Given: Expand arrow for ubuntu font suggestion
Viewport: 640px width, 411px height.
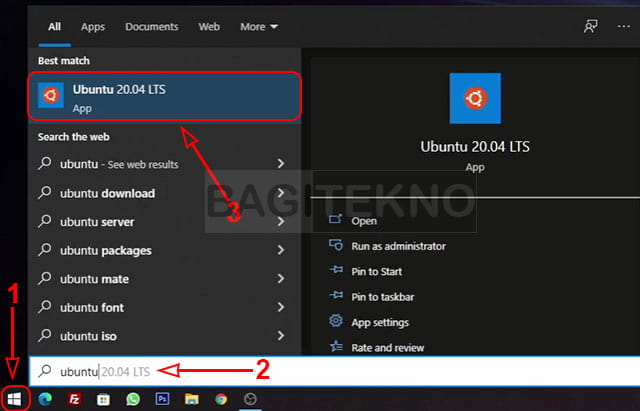Looking at the screenshot, I should [x=280, y=307].
